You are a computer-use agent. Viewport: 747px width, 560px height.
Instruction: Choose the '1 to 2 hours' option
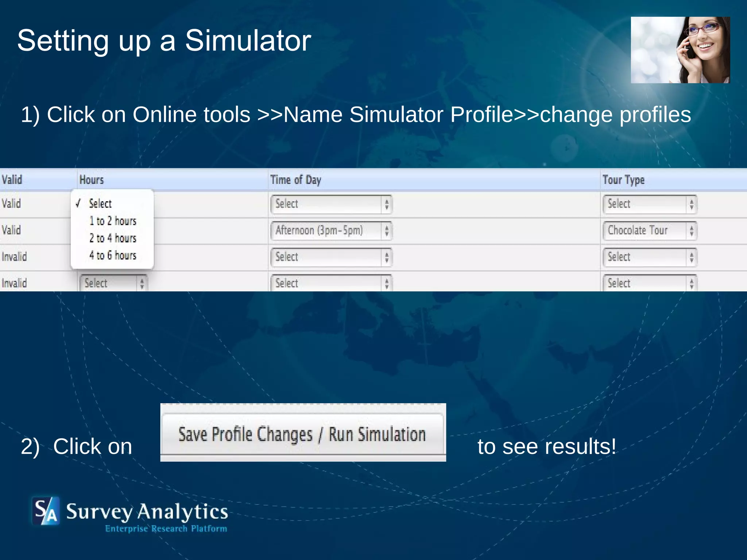point(112,221)
